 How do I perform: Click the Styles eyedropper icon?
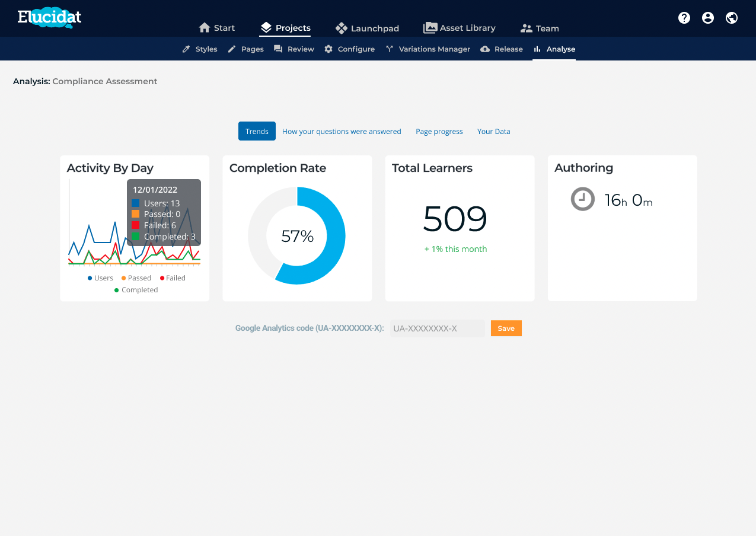186,49
